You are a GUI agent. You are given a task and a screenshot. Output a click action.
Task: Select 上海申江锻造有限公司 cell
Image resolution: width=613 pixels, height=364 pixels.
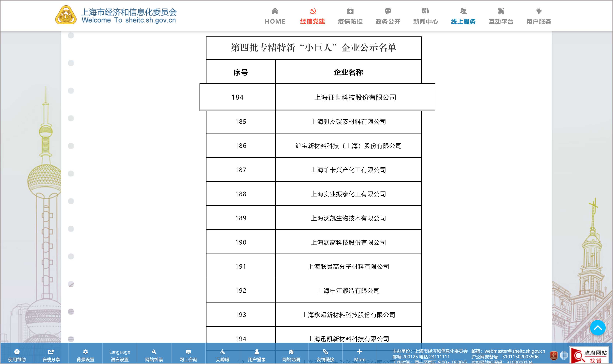pos(348,290)
